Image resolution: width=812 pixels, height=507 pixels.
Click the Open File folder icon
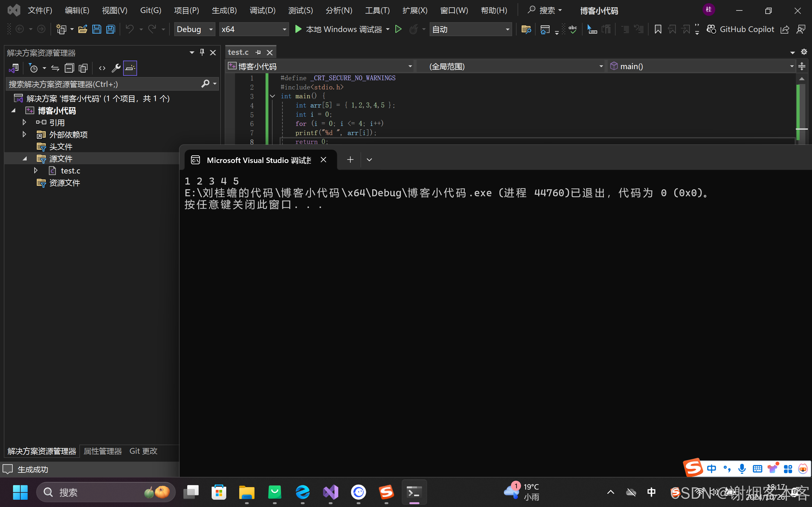pyautogui.click(x=83, y=29)
